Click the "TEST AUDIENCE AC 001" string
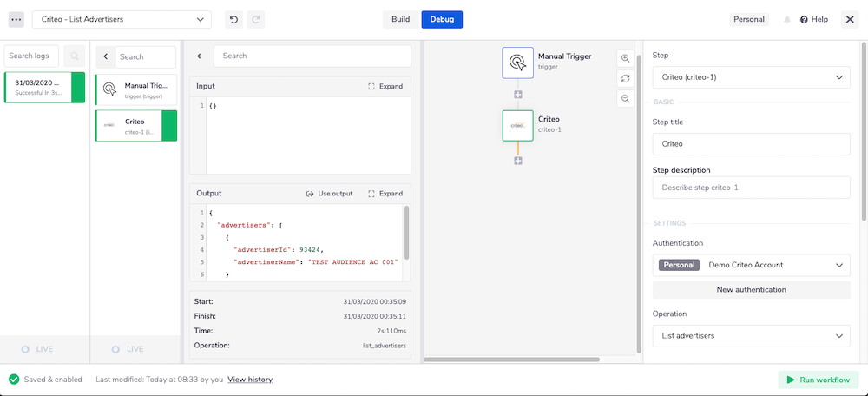The height and width of the screenshot is (396, 868). coord(353,262)
